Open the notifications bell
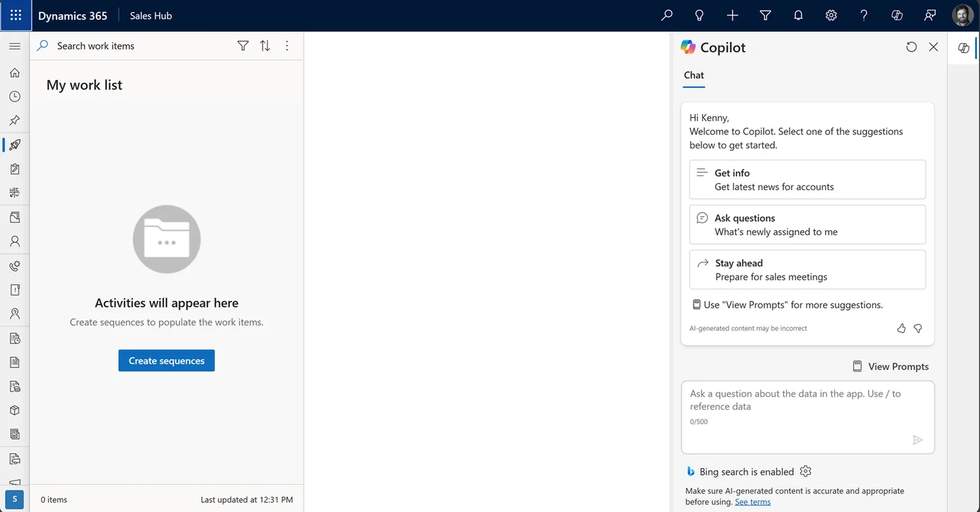 tap(798, 15)
